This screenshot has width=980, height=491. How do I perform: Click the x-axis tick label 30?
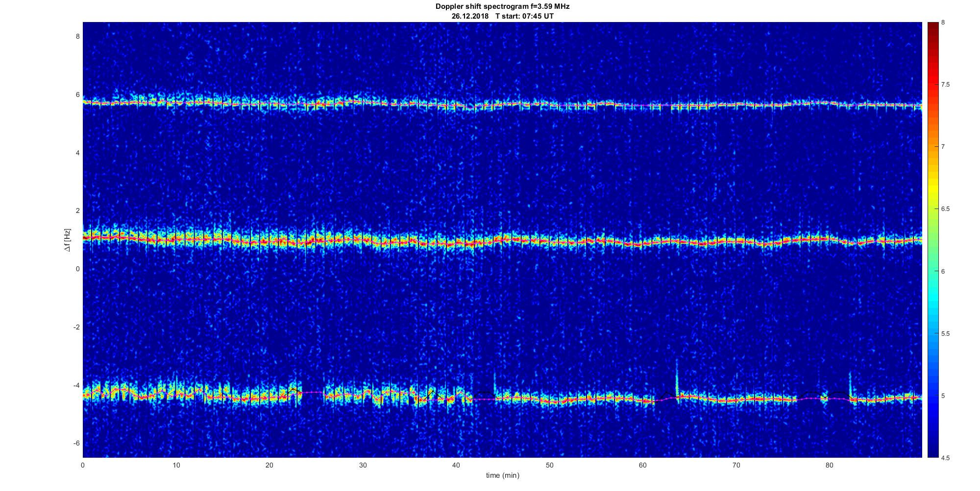(363, 466)
